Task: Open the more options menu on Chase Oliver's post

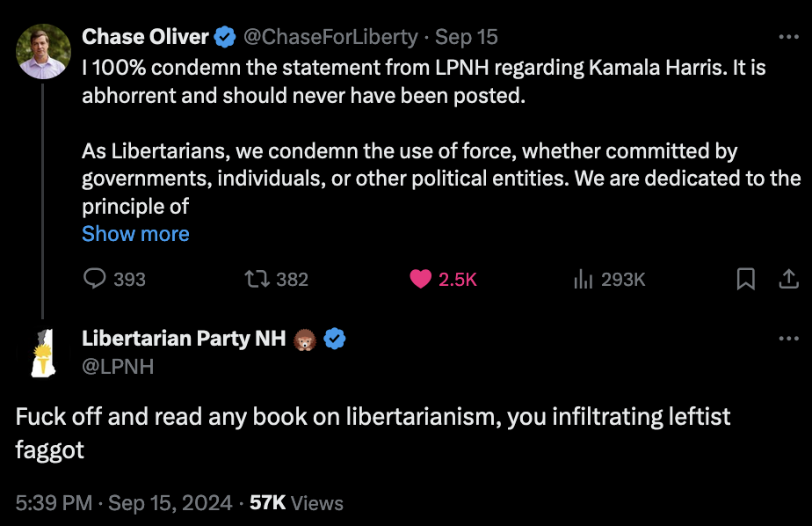Action: click(x=788, y=37)
